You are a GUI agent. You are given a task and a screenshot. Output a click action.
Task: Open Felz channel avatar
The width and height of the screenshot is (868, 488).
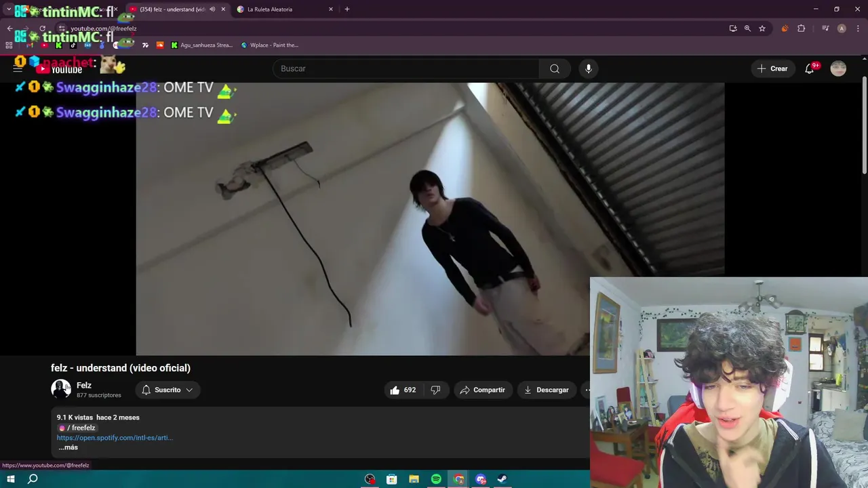coord(61,389)
